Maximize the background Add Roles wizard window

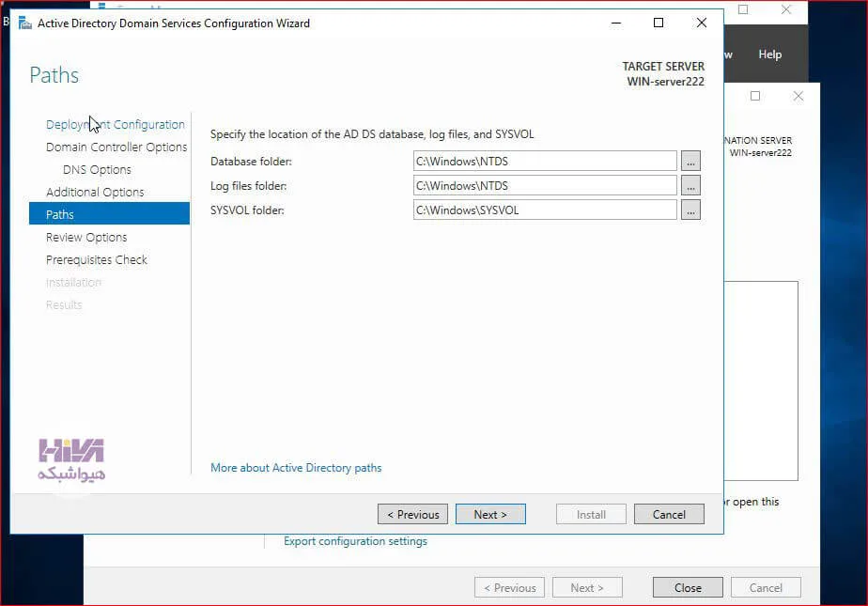click(x=755, y=96)
